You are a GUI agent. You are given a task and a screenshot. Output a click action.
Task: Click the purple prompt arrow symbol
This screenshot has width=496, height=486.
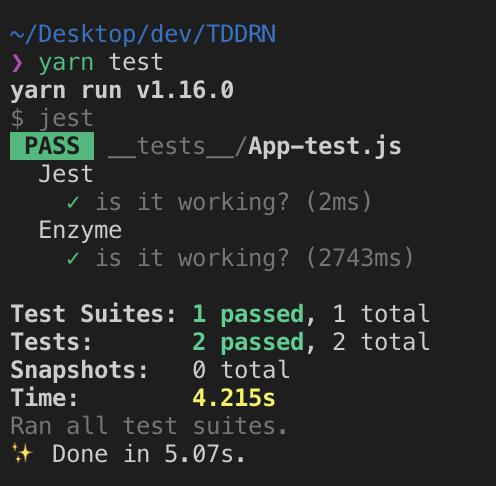point(17,63)
